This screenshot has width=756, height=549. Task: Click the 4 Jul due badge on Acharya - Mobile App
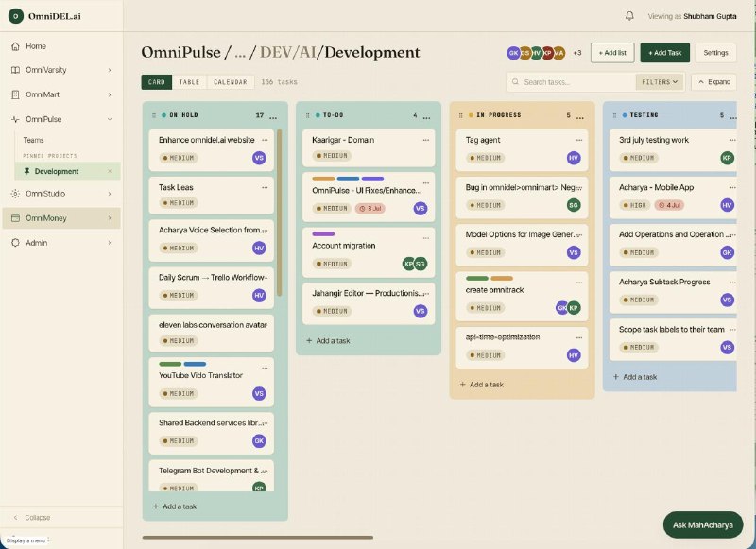[x=669, y=205]
